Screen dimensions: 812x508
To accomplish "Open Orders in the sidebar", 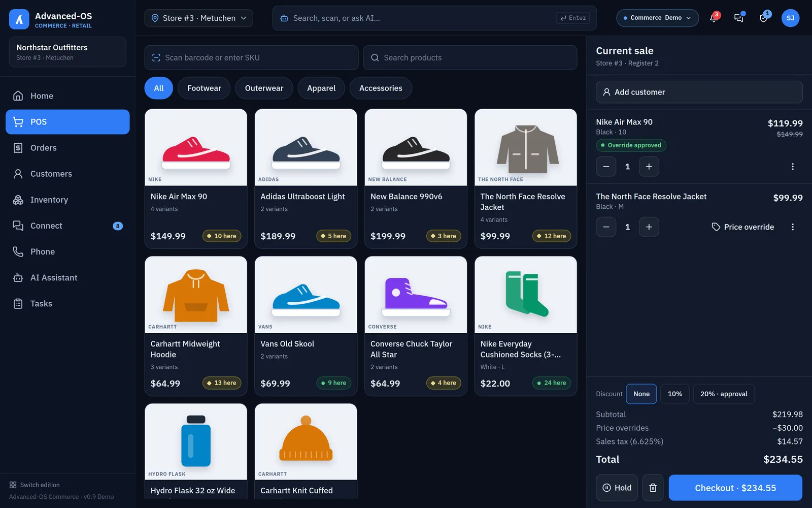I will click(x=67, y=148).
